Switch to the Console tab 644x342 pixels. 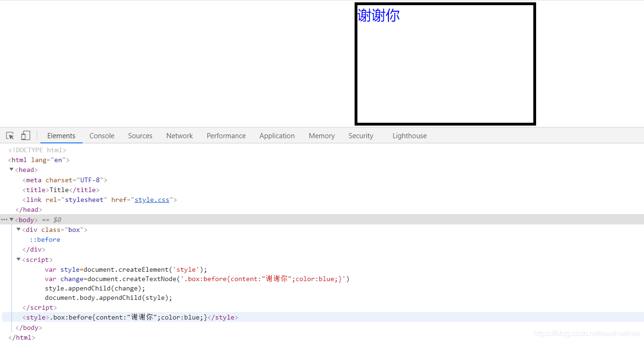[x=102, y=136]
